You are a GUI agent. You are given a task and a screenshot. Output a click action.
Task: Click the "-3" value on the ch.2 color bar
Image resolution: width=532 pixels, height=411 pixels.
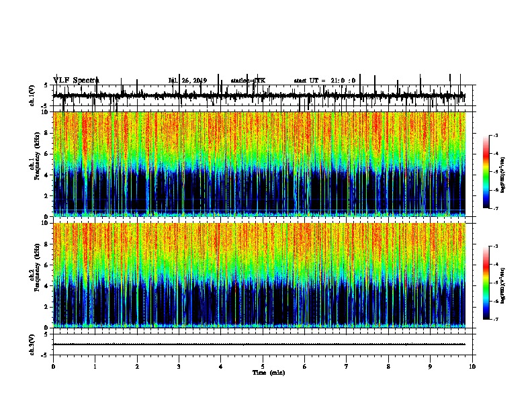point(496,246)
